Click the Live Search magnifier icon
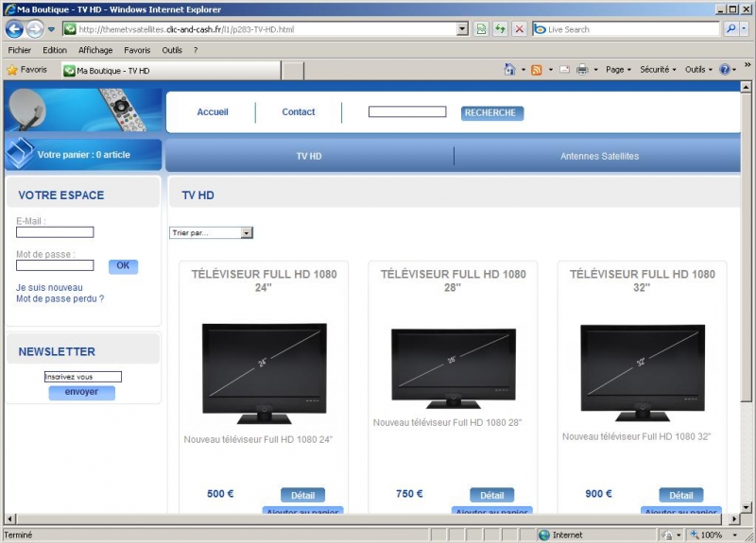The image size is (756, 543). point(731,29)
